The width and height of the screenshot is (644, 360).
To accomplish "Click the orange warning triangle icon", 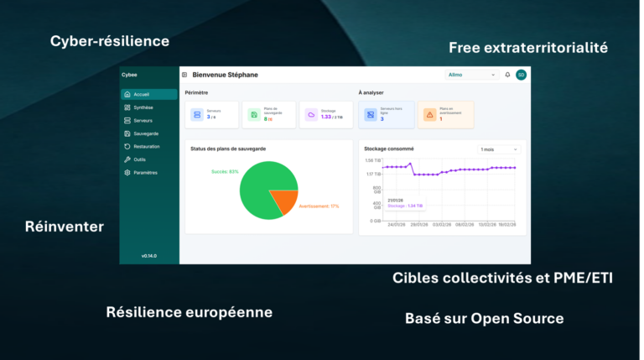I will (x=429, y=114).
